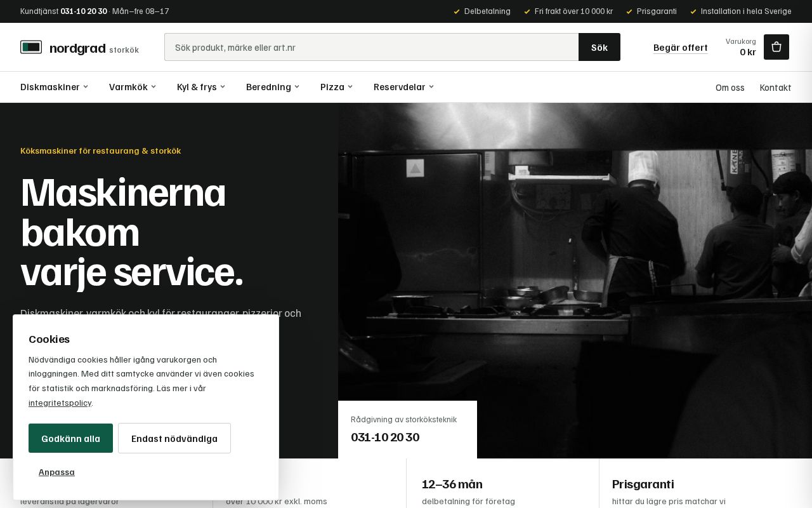This screenshot has height=508, width=812.
Task: Expand the Varmkök dropdown
Action: click(133, 87)
